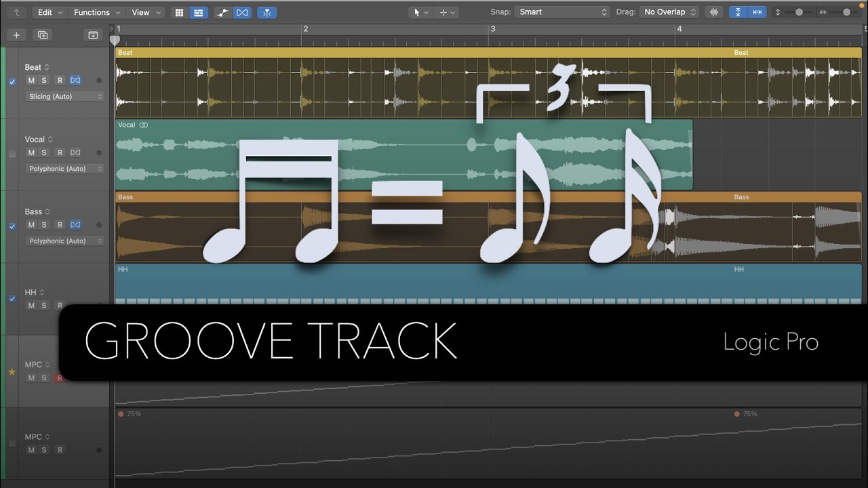The image size is (868, 488).
Task: Record-enable the Bass track
Action: (60, 224)
